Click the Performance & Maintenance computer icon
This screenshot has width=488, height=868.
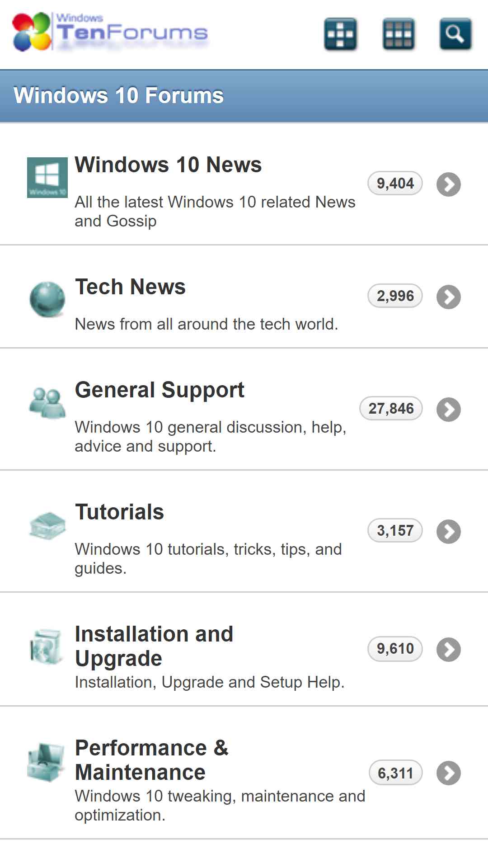pyautogui.click(x=46, y=762)
